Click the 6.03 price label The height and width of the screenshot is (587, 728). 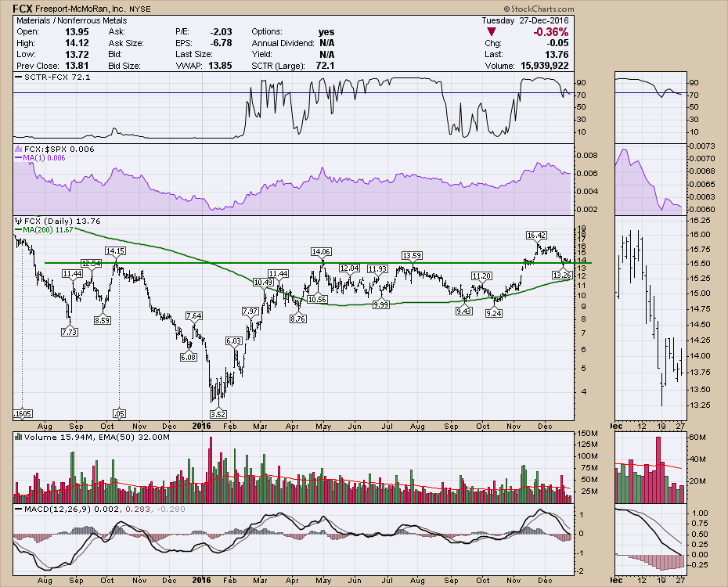point(233,340)
